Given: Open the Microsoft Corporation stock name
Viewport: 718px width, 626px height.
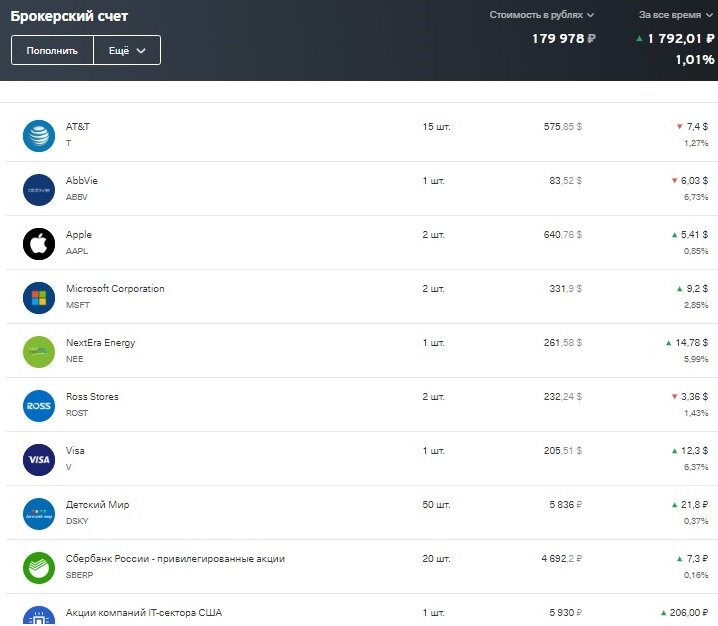Looking at the screenshot, I should tap(115, 289).
